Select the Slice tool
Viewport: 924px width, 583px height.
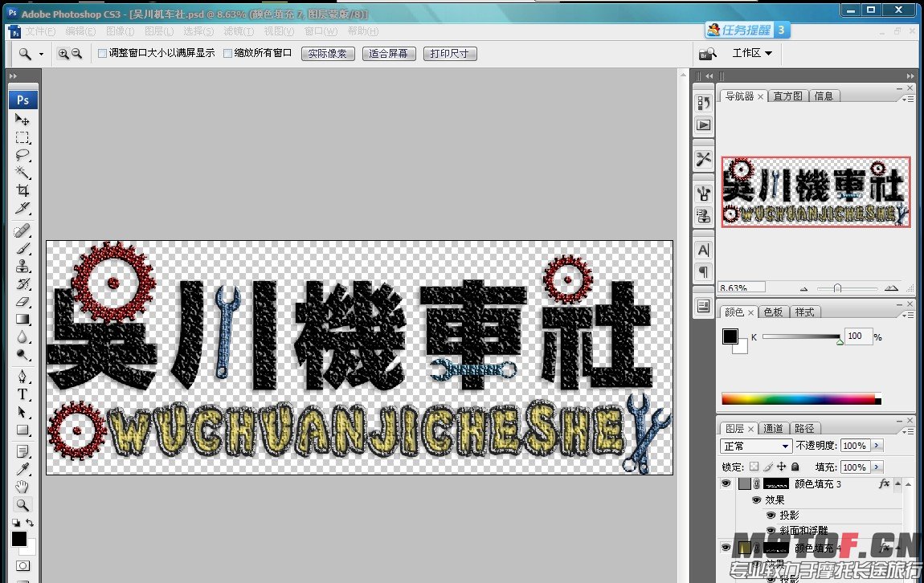click(x=22, y=208)
